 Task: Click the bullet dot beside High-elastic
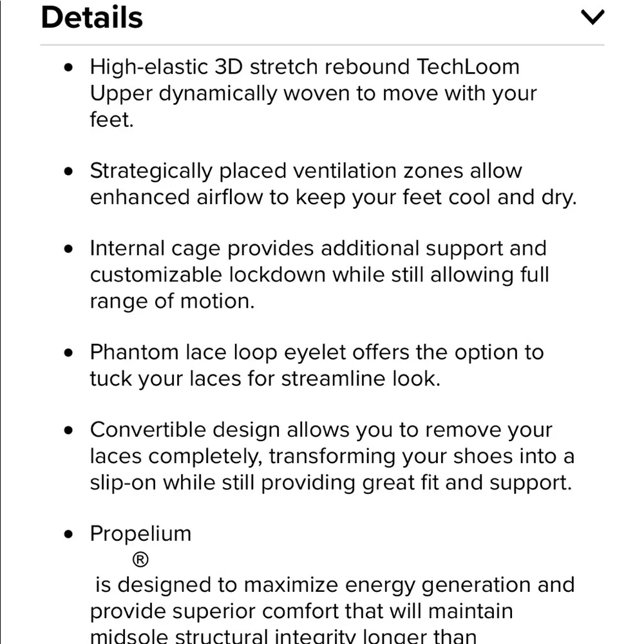[x=69, y=67]
